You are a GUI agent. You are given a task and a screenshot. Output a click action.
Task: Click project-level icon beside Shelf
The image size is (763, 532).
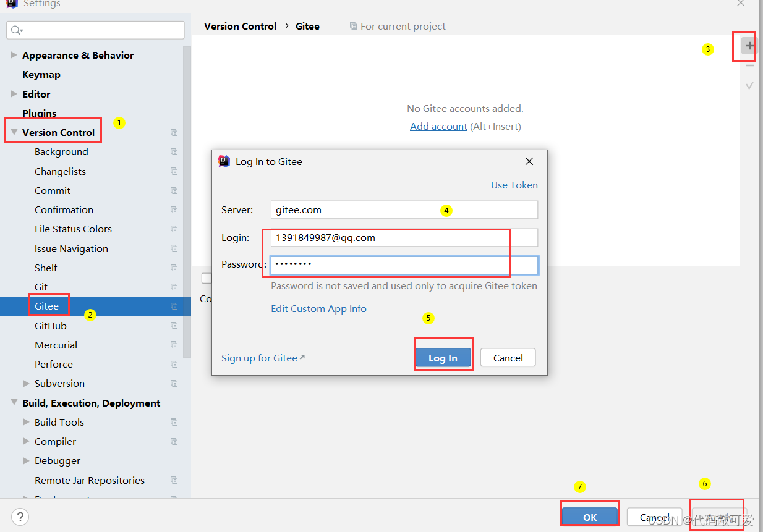coord(174,268)
